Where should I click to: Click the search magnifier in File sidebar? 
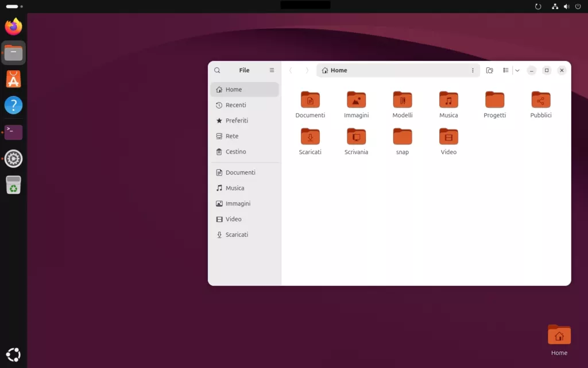[217, 70]
